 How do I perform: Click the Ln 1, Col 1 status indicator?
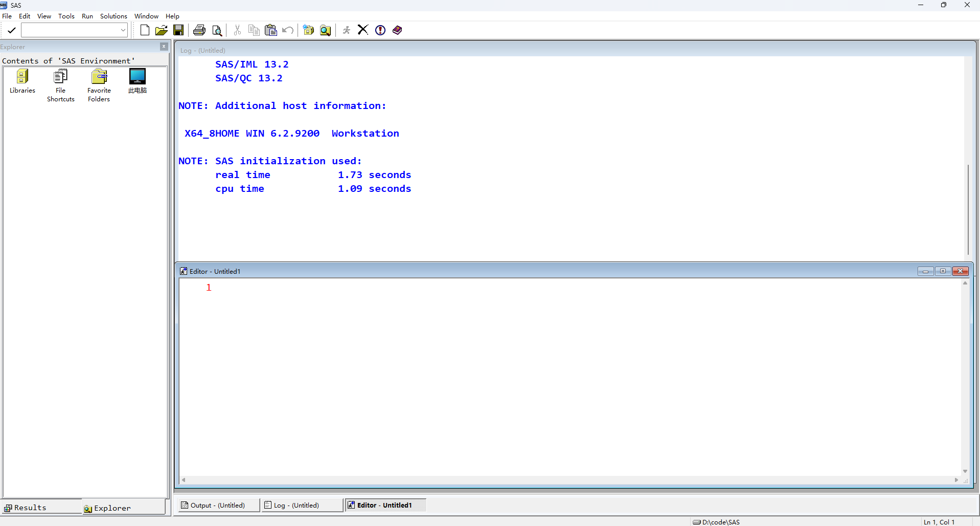click(939, 522)
